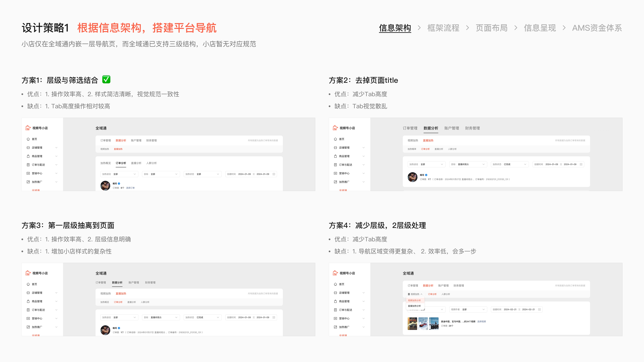The image size is (644, 362).
Task: Select 数据分析 tab in 方案4
Action: point(428,286)
